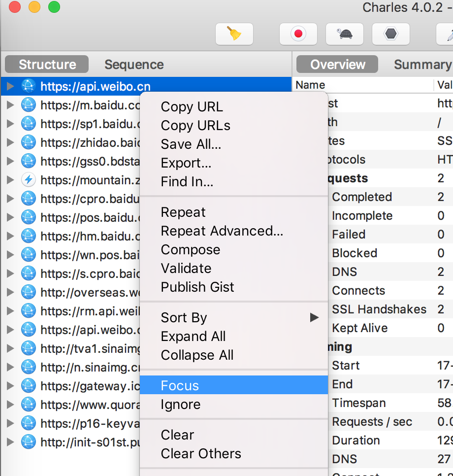Choose Ignore menu entry
453x476 pixels.
tap(233, 405)
